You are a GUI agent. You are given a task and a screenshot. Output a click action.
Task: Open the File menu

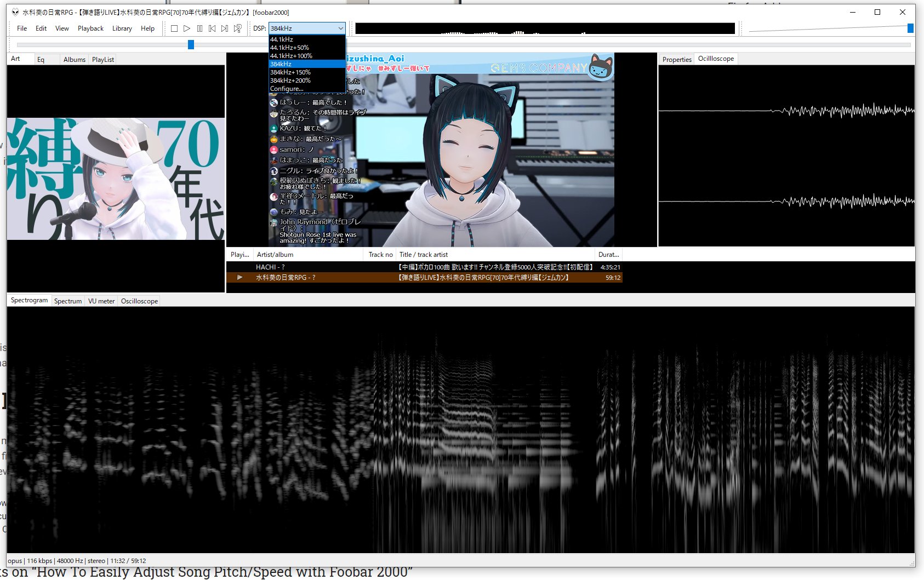point(22,28)
